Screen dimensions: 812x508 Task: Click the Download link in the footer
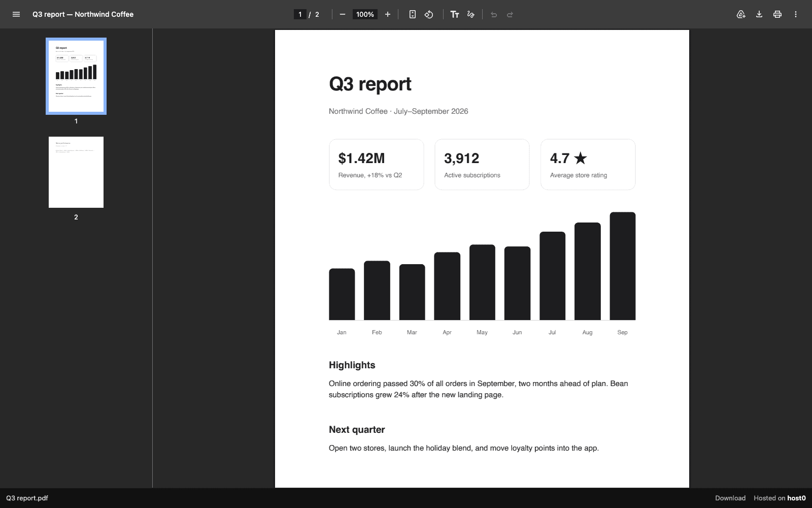(x=730, y=498)
